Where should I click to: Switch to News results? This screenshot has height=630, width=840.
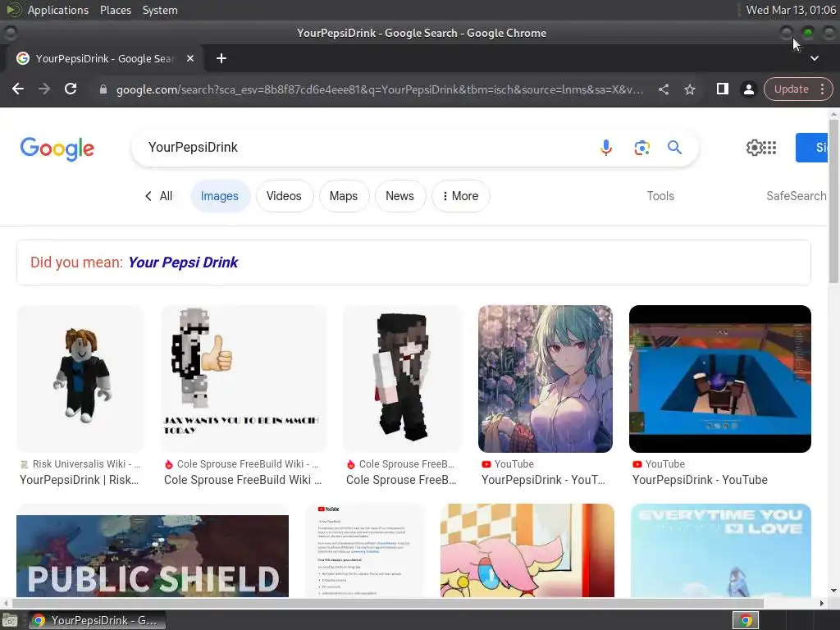(399, 196)
